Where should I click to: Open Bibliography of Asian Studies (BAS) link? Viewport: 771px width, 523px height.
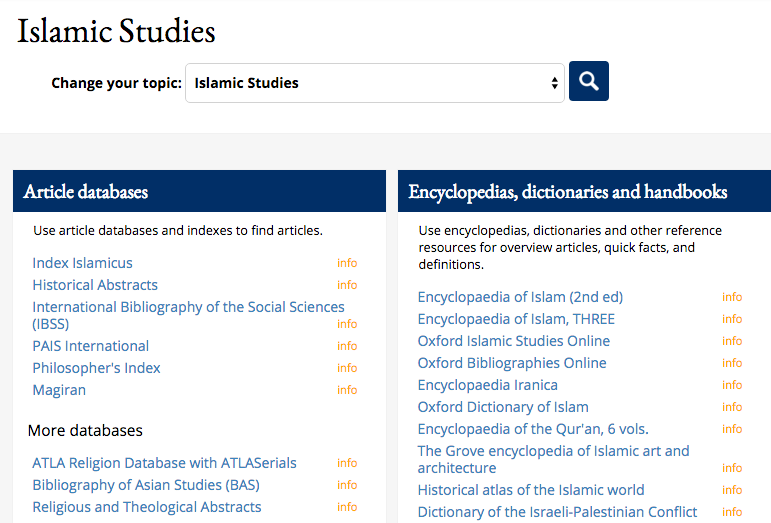146,485
